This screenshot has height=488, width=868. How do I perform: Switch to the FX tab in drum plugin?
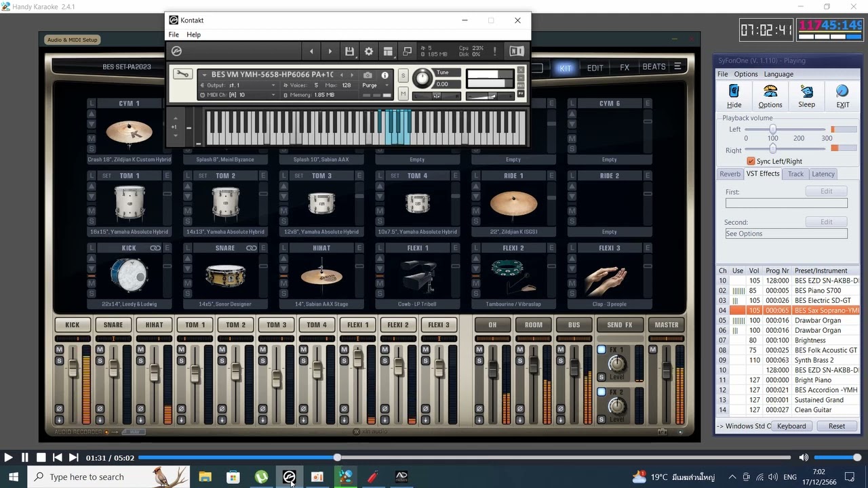click(625, 68)
